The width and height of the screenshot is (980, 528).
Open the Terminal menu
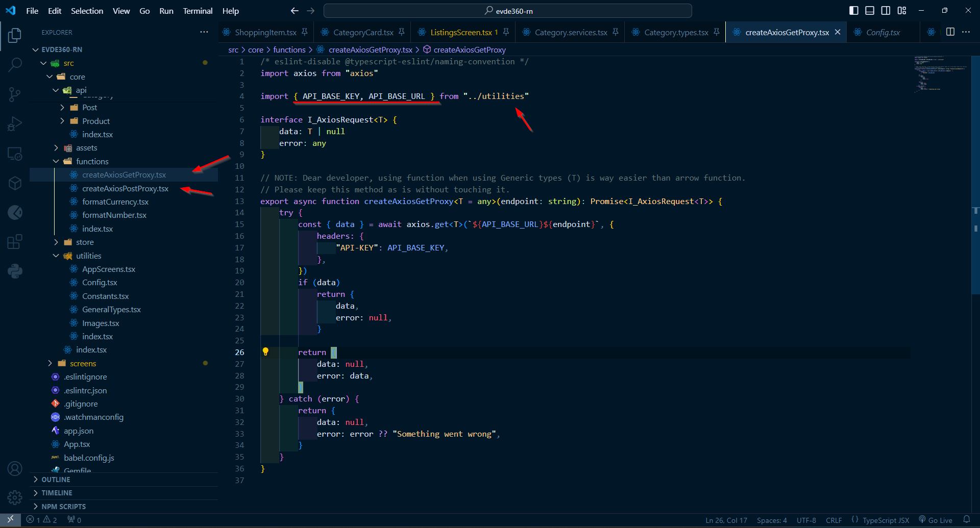tap(198, 11)
